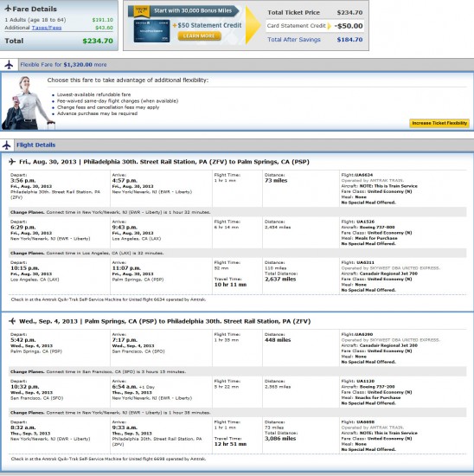Click the $234.70 Total fare amount
Viewport: 474px width, 476px height.
[98, 41]
